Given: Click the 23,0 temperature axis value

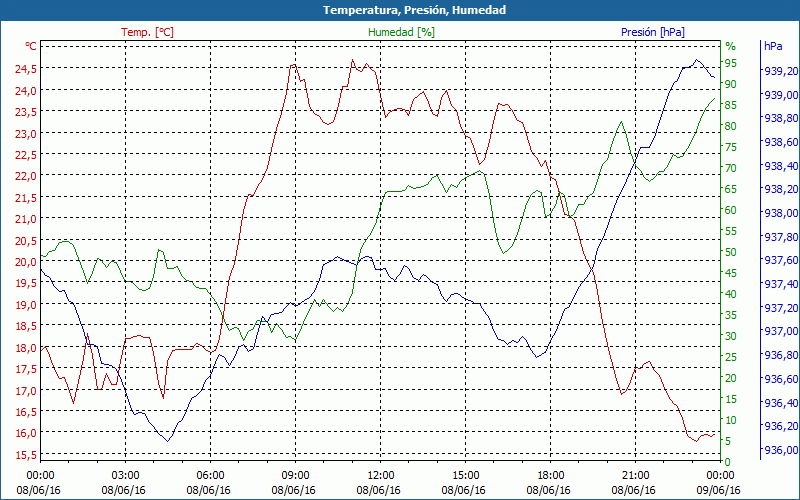Looking at the screenshot, I should (26, 133).
